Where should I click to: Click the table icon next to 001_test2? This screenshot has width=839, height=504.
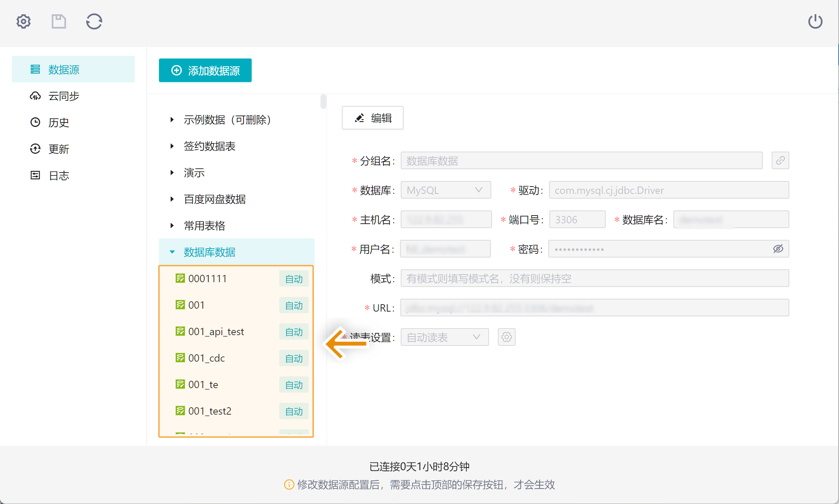pyautogui.click(x=180, y=411)
